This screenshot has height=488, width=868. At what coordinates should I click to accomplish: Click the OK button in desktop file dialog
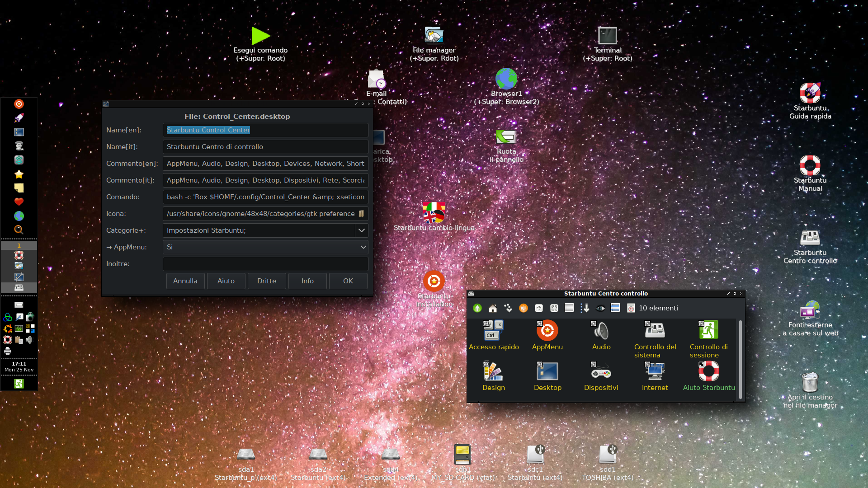pos(348,281)
